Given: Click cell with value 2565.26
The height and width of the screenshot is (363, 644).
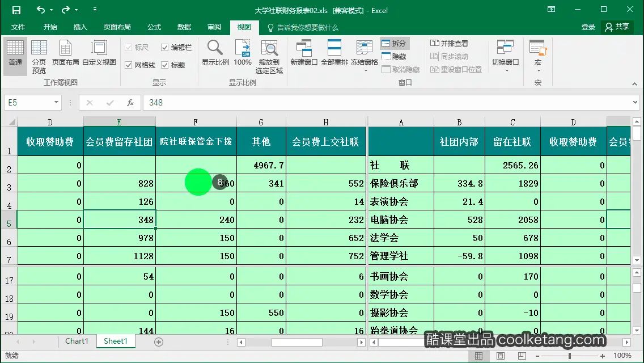Looking at the screenshot, I should tap(512, 165).
